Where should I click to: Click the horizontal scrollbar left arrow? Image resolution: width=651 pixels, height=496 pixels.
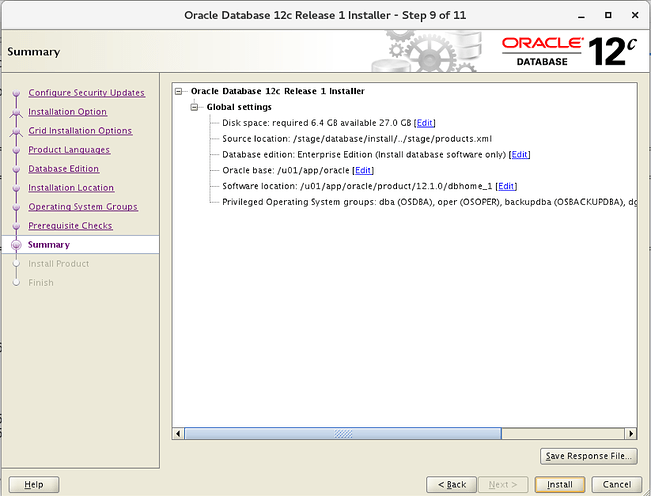click(x=178, y=434)
